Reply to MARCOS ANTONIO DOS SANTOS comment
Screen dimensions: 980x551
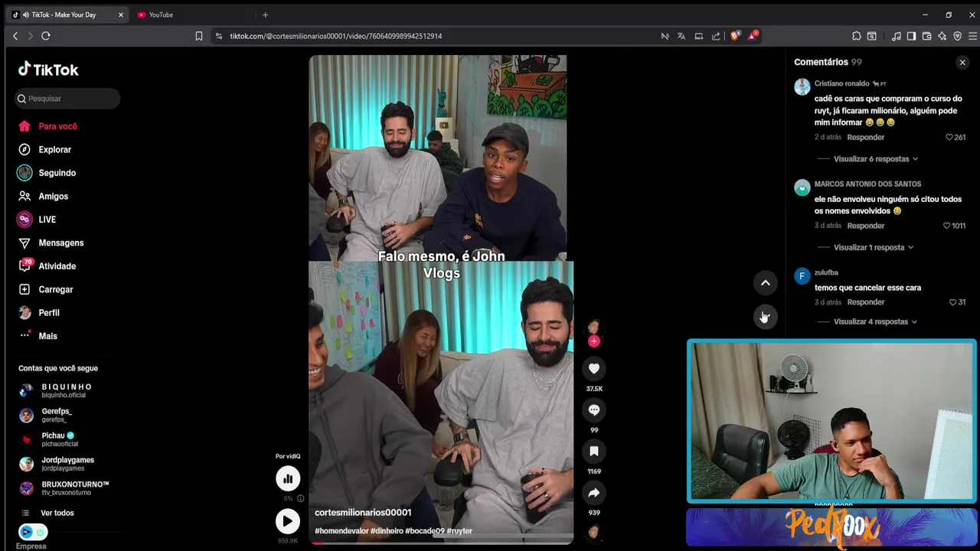click(866, 227)
